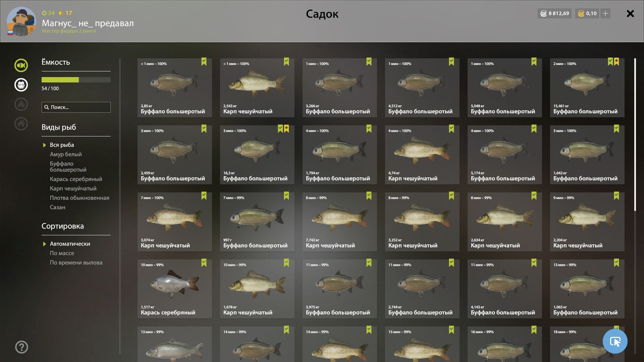The width and height of the screenshot is (644, 362).
Task: Click the 'Поиск...' search field
Action: pyautogui.click(x=76, y=107)
